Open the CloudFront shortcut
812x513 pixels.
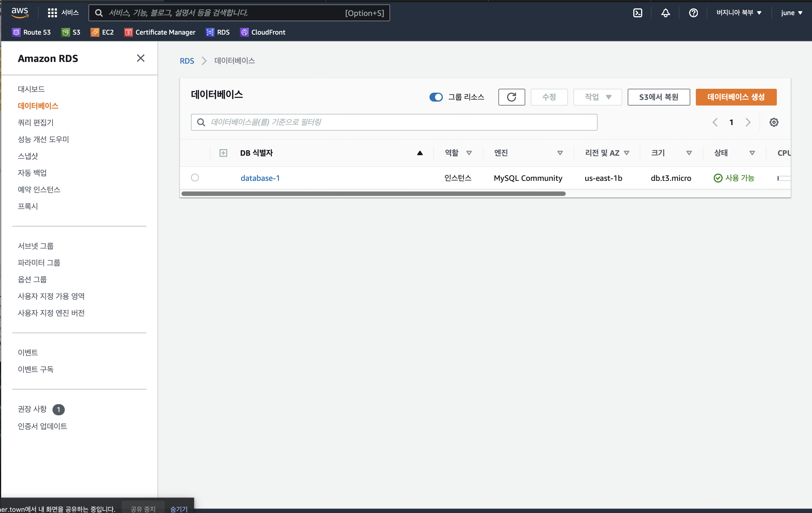pyautogui.click(x=263, y=32)
